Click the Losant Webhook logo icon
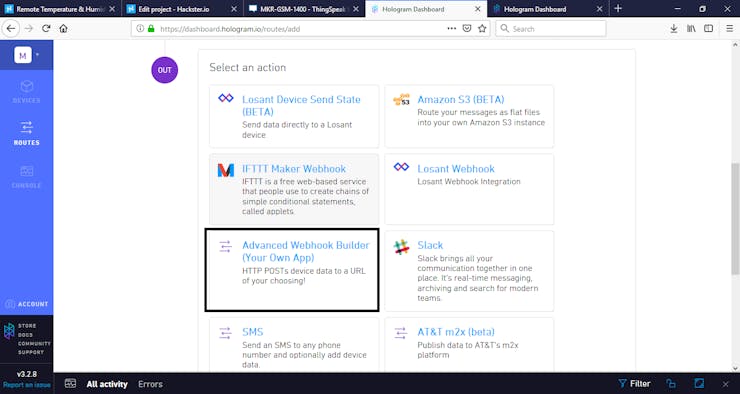This screenshot has width=740, height=394. 401,167
